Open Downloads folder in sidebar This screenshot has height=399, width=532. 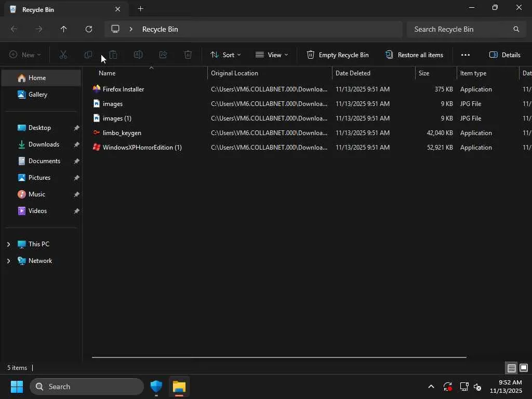click(42, 144)
